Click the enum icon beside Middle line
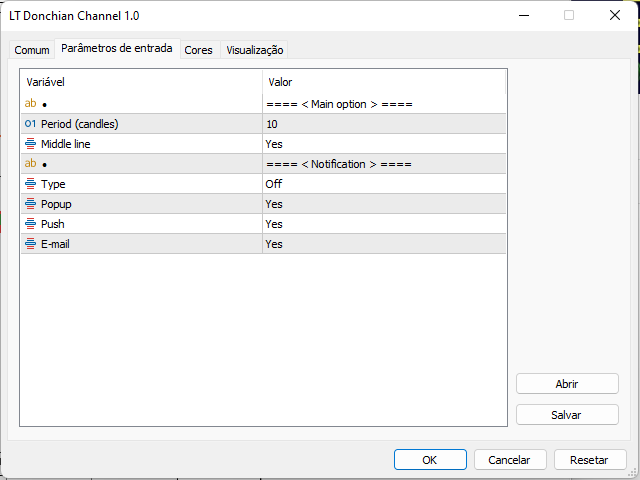Image resolution: width=640 pixels, height=480 pixels. click(30, 143)
